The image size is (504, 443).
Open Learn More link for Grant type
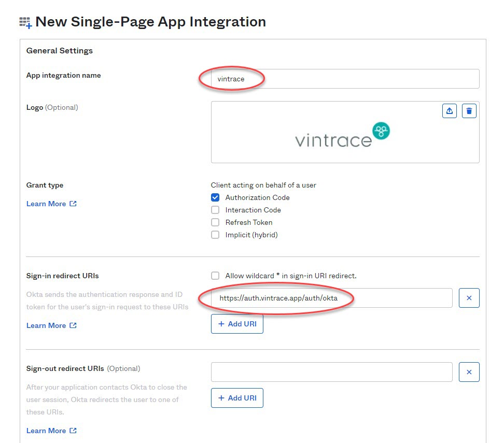click(x=46, y=204)
